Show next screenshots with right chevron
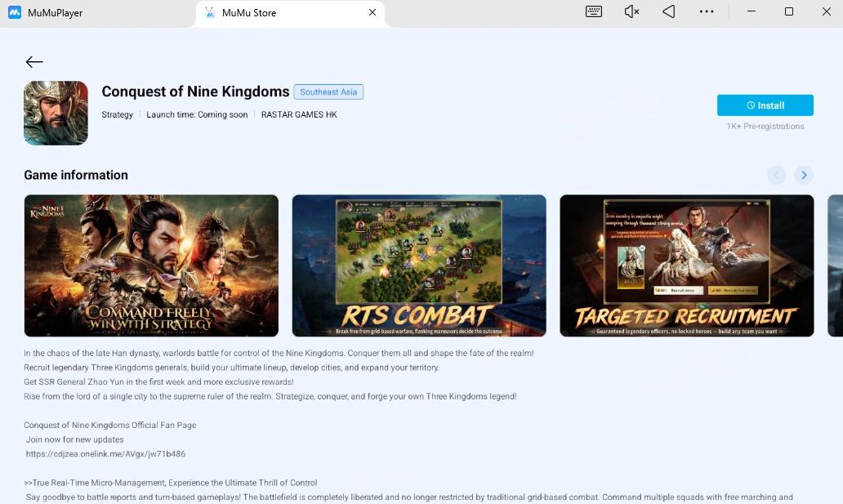Screen dimensions: 843x504 tap(804, 175)
